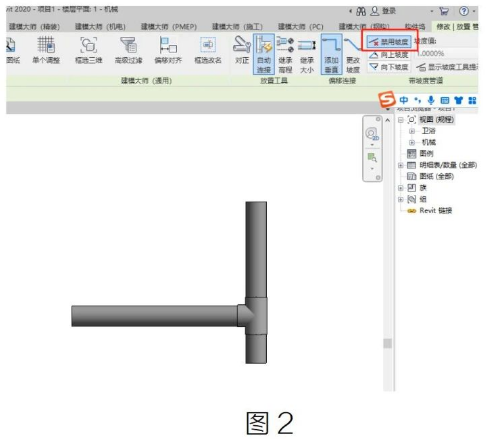This screenshot has width=487, height=446.
Task: Toggle the 添加垂直 option
Action: tap(331, 54)
